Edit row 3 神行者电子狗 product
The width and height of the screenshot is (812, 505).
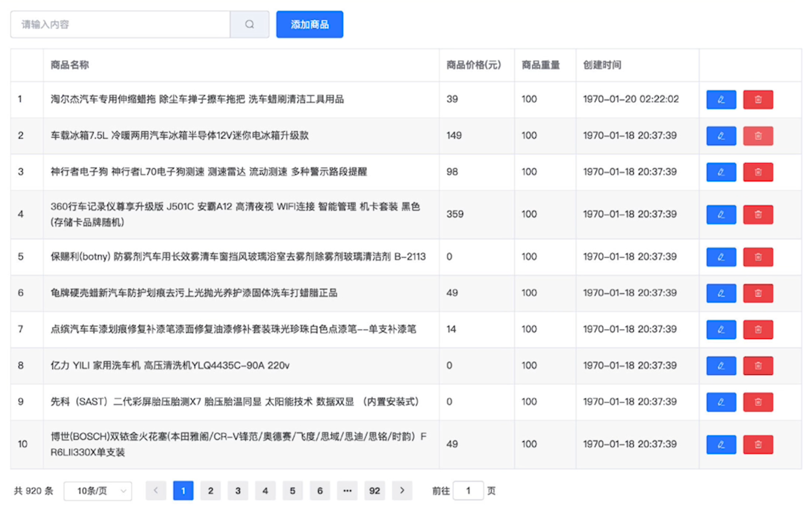(x=721, y=172)
